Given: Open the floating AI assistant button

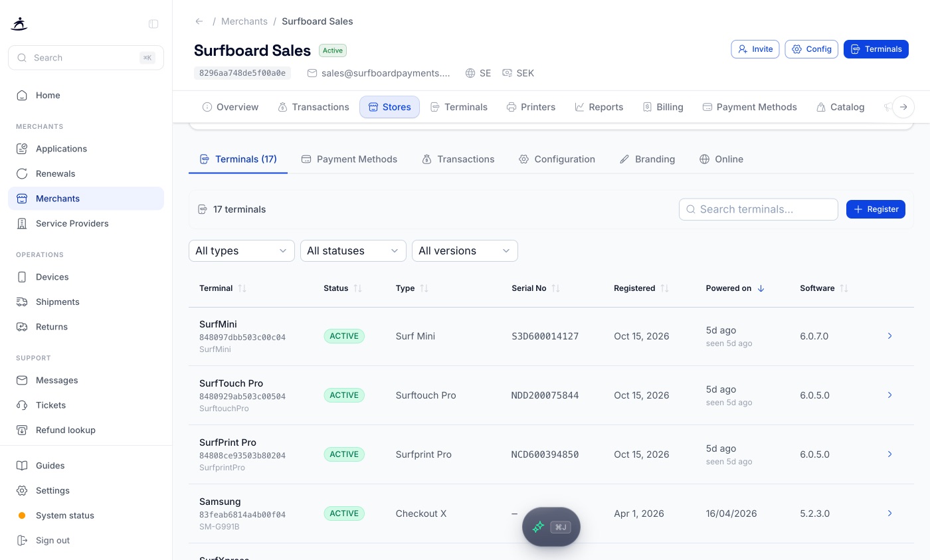Looking at the screenshot, I should tap(551, 527).
